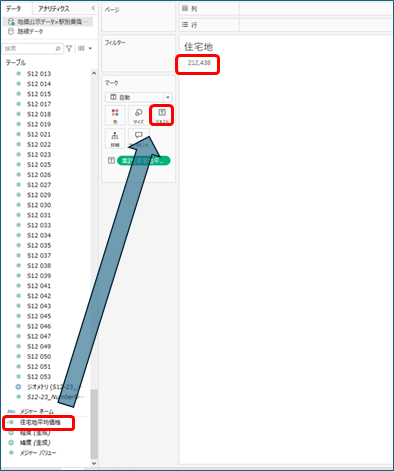Open the Color marks card
394x471 pixels.
[115, 115]
